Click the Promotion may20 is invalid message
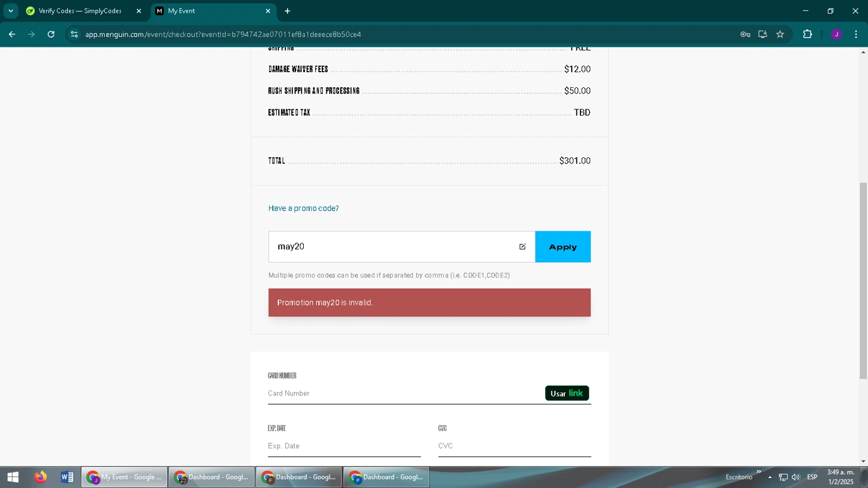The image size is (868, 488). [x=429, y=302]
